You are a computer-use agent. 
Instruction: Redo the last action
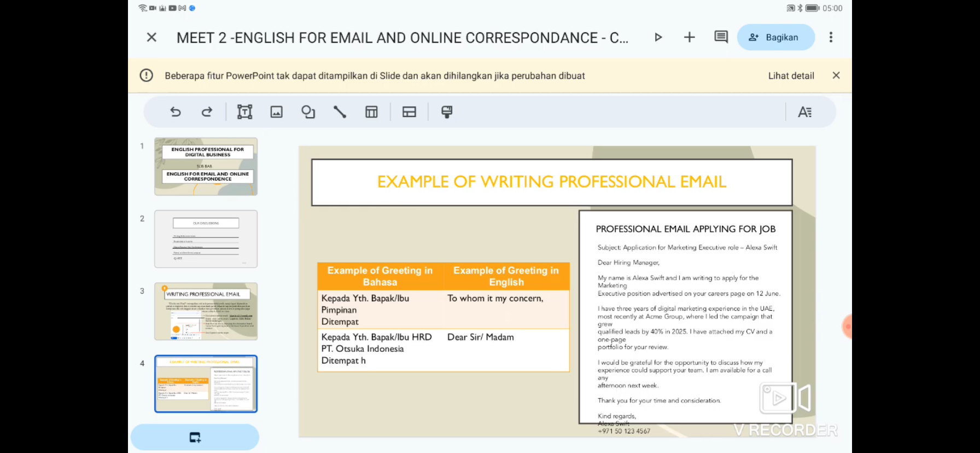point(207,112)
